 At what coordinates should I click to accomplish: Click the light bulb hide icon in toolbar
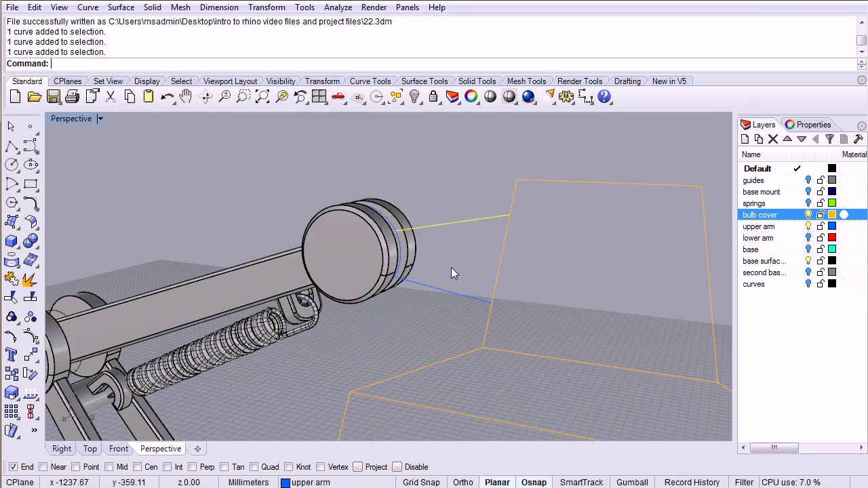(x=414, y=97)
